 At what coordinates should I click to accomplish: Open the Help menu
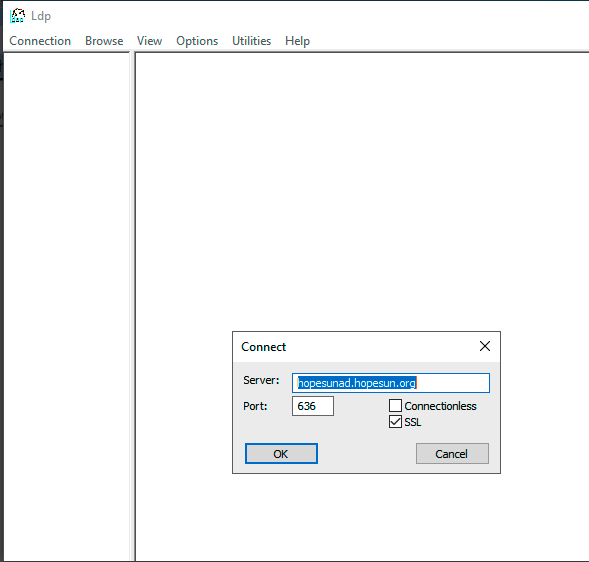(x=298, y=41)
